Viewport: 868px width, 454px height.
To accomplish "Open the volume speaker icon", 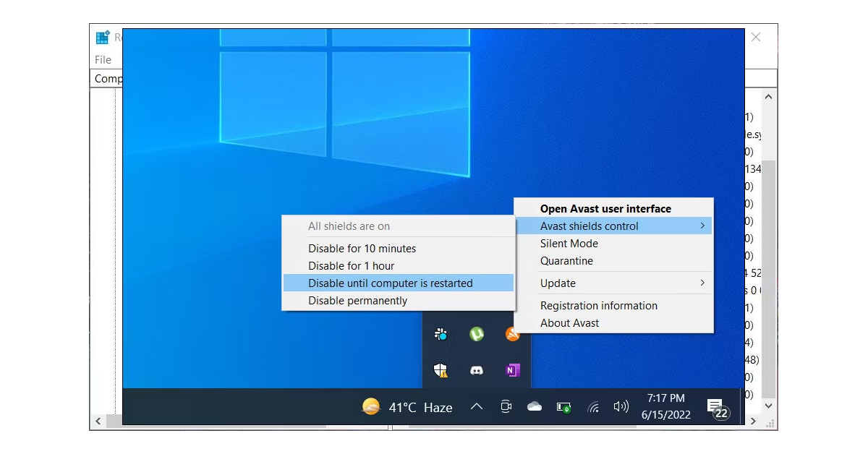I will (x=621, y=407).
